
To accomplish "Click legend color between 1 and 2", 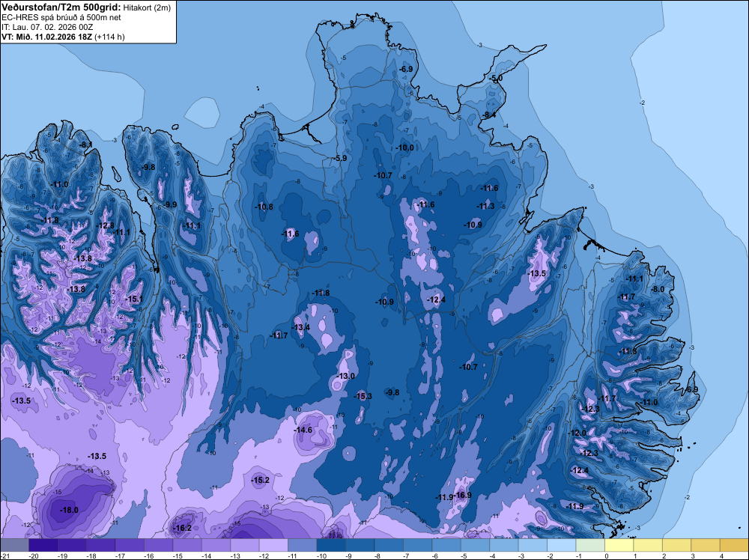I will pyautogui.click(x=648, y=545).
